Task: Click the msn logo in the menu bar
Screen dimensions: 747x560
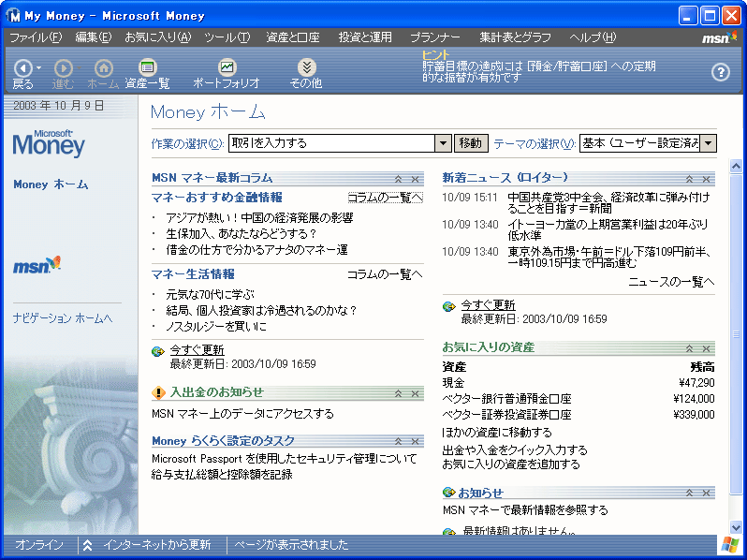Action: coord(718,37)
